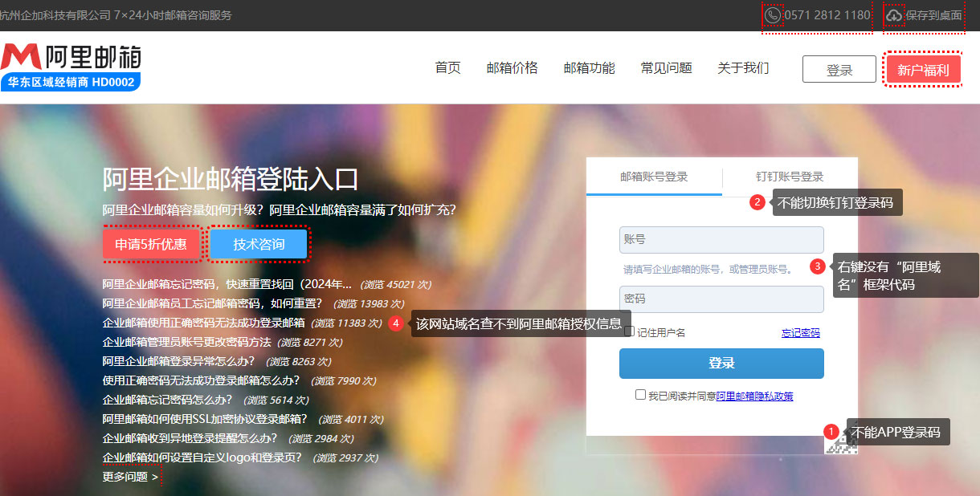Screen dimensions: 980x496
Task: Open the 常见问题 menu item
Action: (x=666, y=68)
